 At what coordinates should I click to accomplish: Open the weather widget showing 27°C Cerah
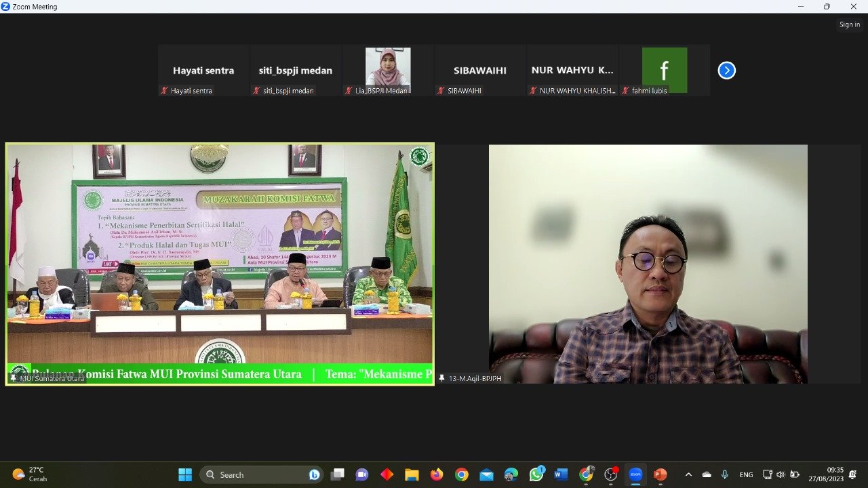pos(31,474)
